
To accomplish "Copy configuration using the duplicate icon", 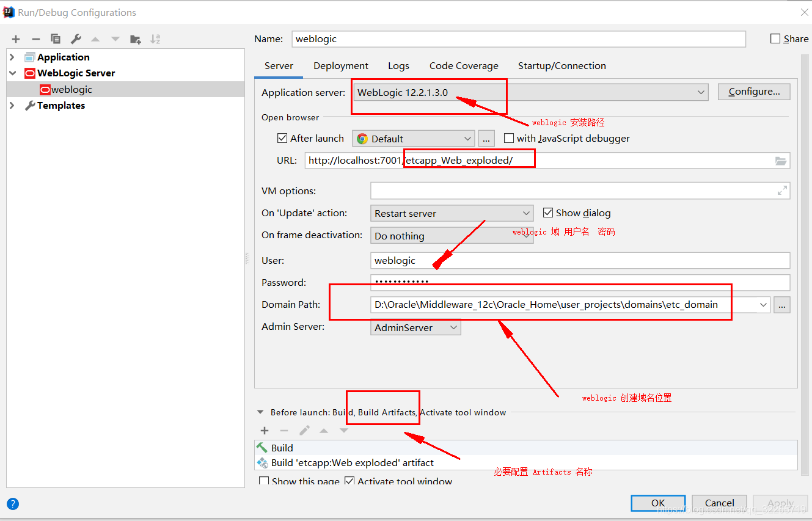I will coord(56,39).
